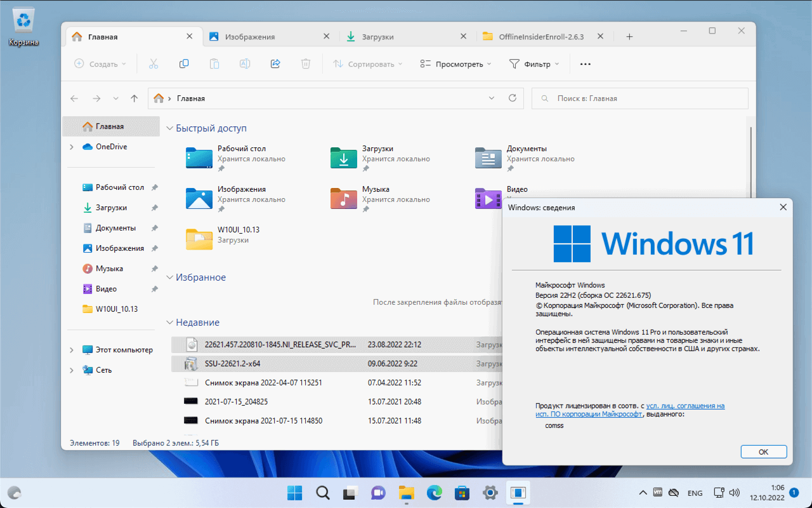Go up one folder level
Image resolution: width=812 pixels, height=508 pixels.
point(134,98)
